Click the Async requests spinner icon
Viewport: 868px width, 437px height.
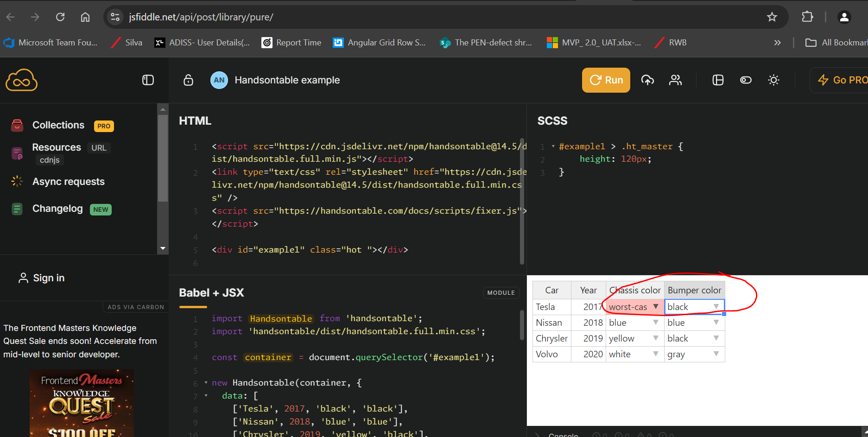pos(17,182)
